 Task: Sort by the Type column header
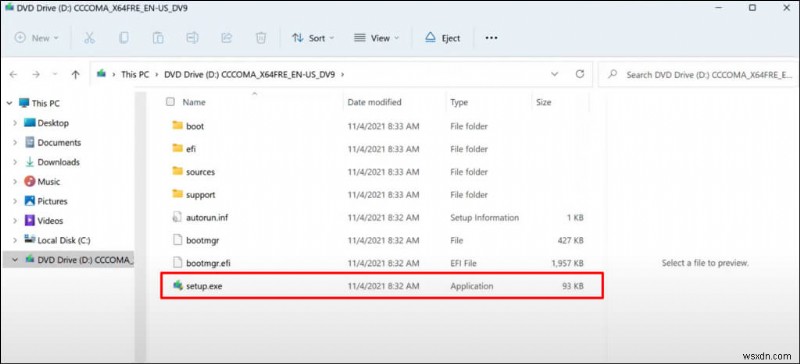459,102
